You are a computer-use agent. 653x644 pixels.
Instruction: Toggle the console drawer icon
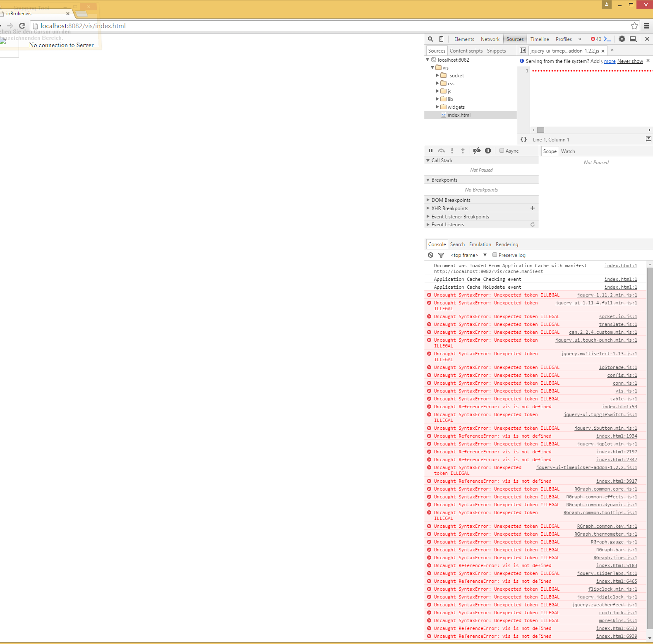point(607,39)
